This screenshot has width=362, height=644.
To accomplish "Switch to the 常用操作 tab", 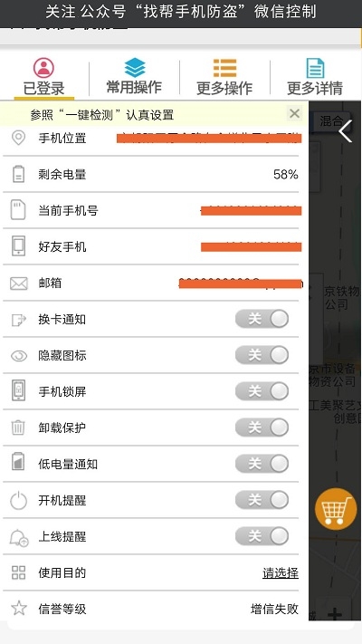I will (x=134, y=77).
